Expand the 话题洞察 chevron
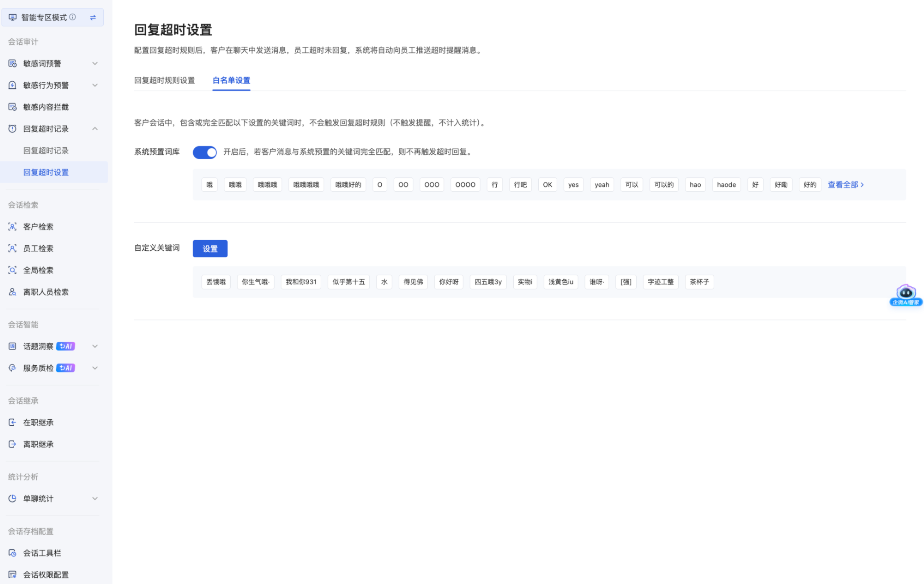The width and height of the screenshot is (924, 584). coord(95,346)
